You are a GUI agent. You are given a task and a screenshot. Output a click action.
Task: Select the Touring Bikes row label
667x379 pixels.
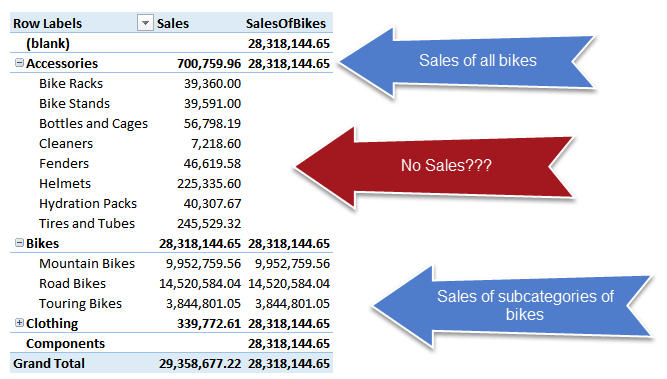[80, 303]
